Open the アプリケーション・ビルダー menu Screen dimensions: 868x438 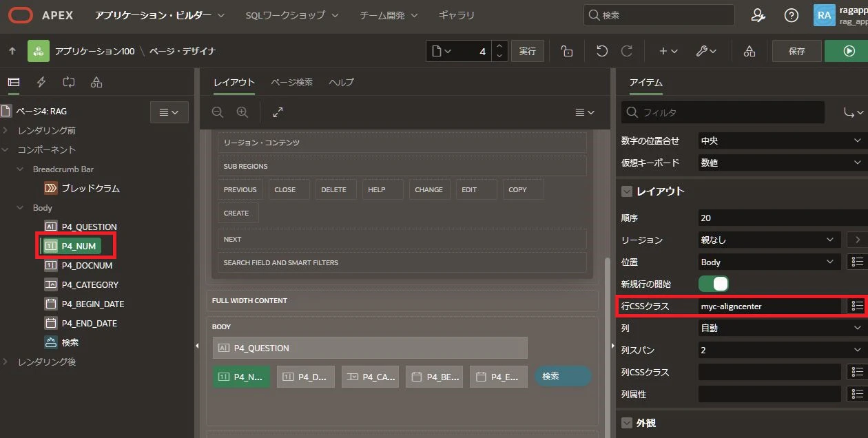pos(159,15)
